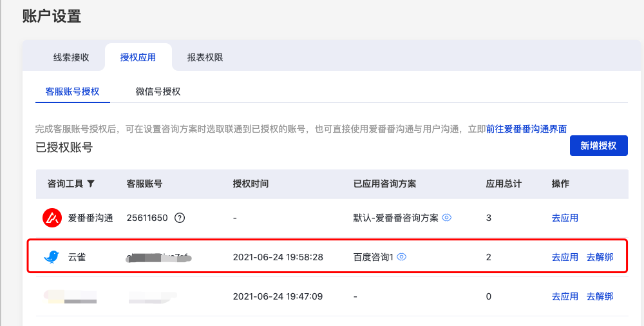Screen dimensions: 644x326
Task: Filter by 咨询工具 funnel icon
Action: coord(91,184)
